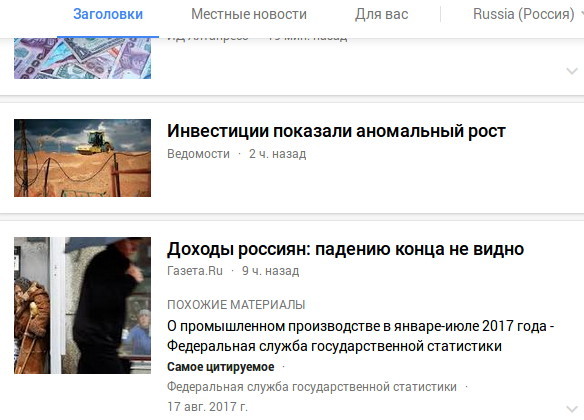Open the Местные новости tab
The image size is (584, 420).
click(x=249, y=15)
